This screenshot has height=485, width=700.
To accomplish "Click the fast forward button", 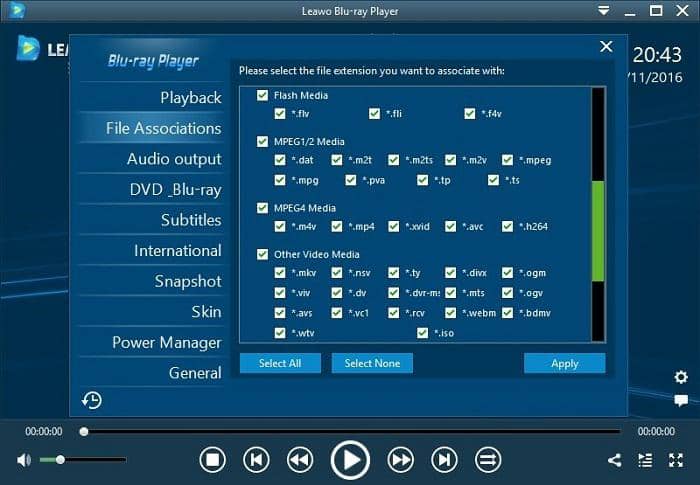I will click(x=400, y=460).
